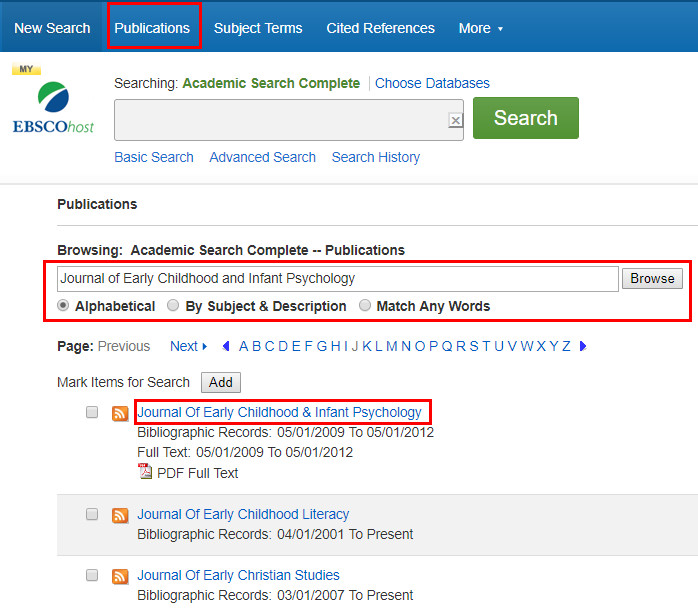
Task: Jump to publications starting with J
Action: 355,346
